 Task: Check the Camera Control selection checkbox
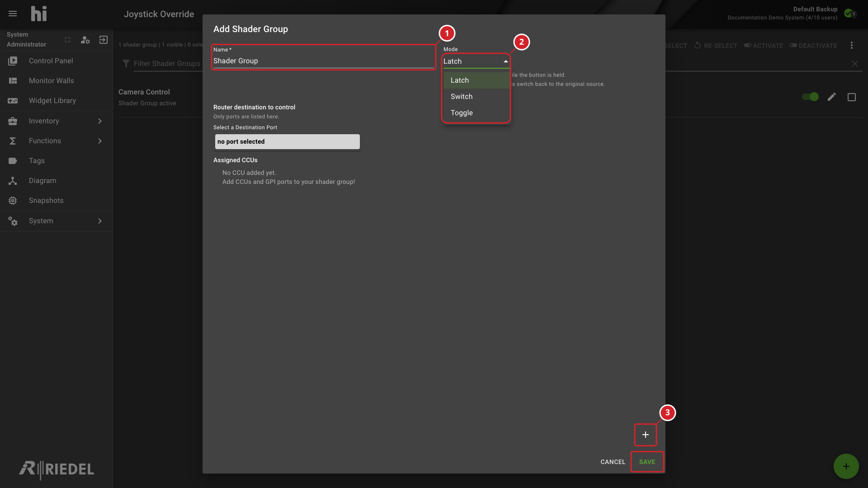(852, 97)
